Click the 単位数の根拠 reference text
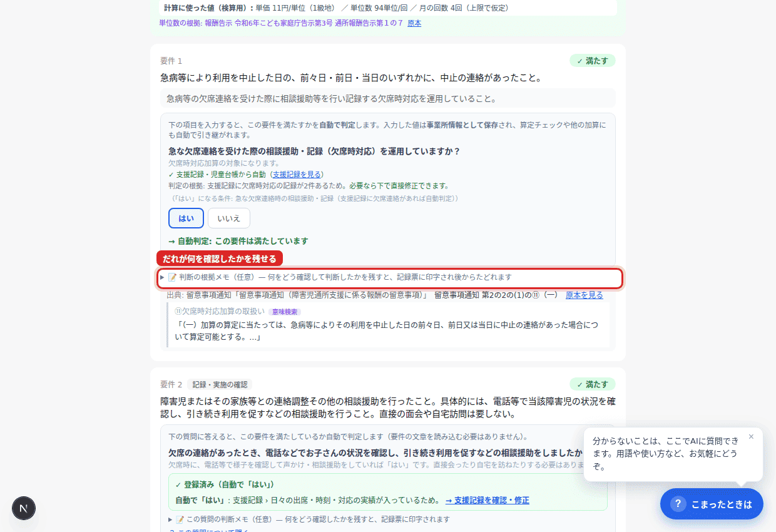The image size is (776, 532). 282,23
